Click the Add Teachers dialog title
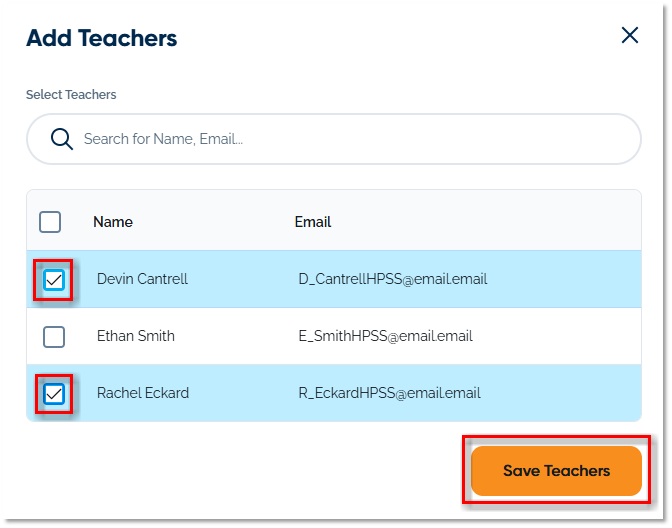Viewport: 672px width, 528px height. [101, 39]
